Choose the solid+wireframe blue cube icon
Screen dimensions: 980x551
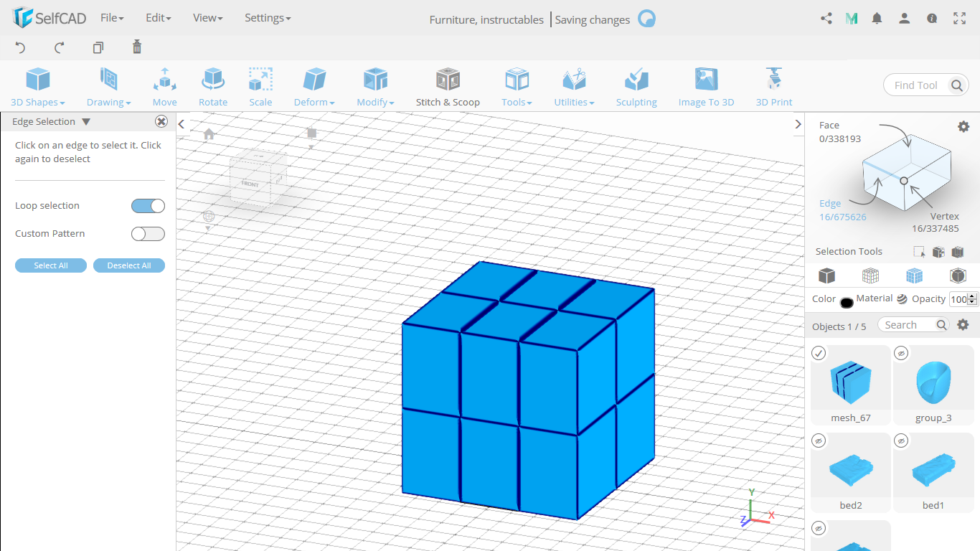(914, 275)
